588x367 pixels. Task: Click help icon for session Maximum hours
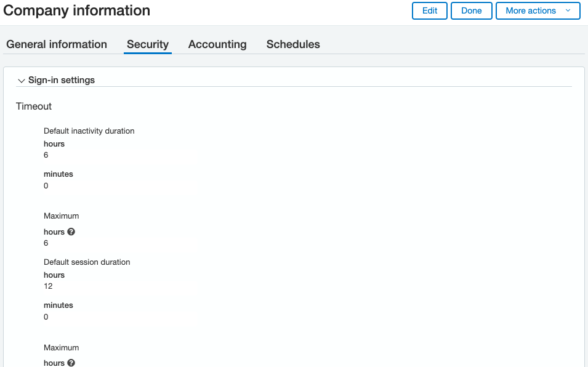[x=71, y=363]
